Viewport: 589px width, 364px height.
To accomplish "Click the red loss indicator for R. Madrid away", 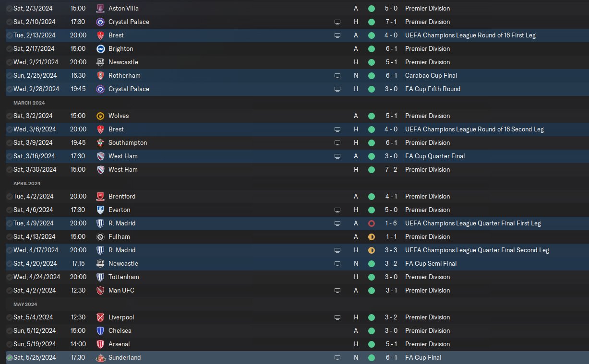I will pos(371,223).
